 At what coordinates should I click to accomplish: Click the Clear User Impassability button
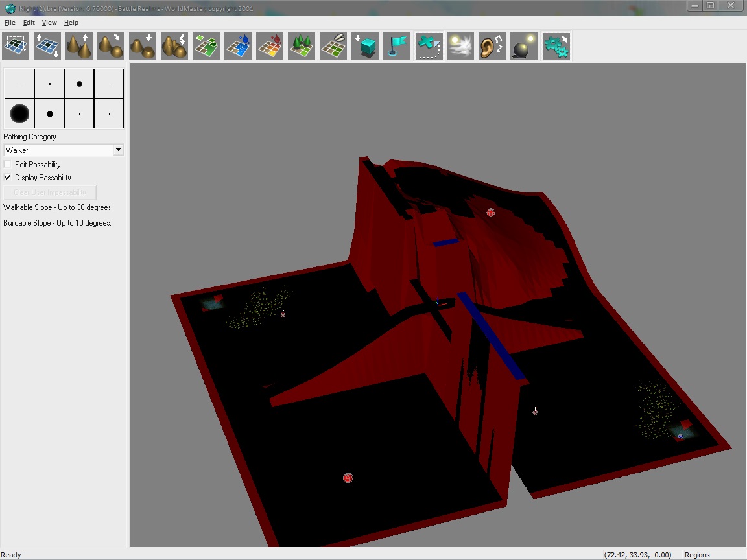49,192
